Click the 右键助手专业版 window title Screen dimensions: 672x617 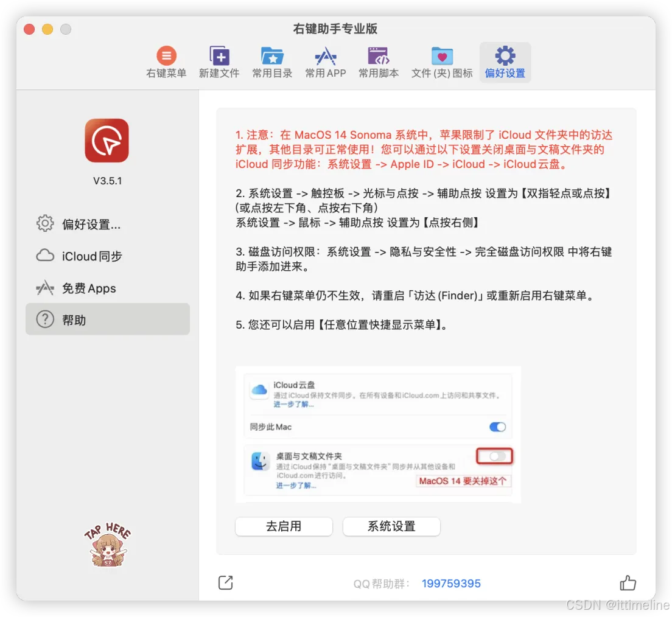(335, 29)
